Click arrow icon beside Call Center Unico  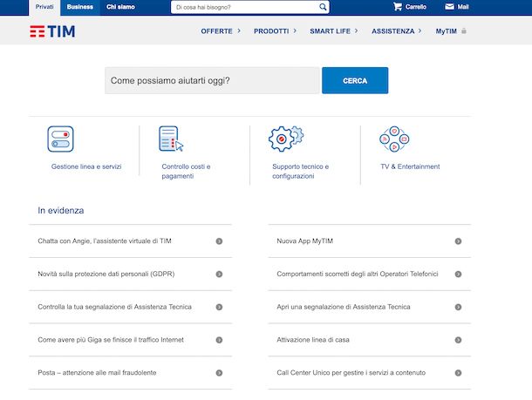coord(458,373)
